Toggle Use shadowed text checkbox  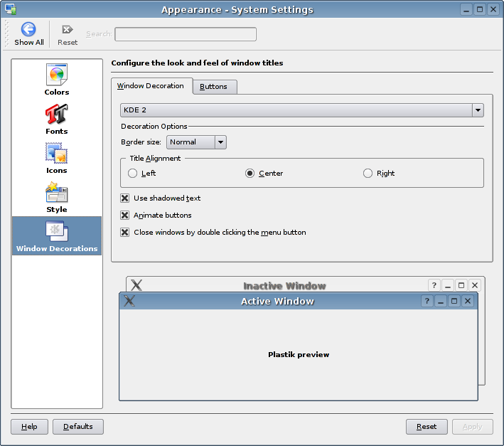[x=124, y=198]
